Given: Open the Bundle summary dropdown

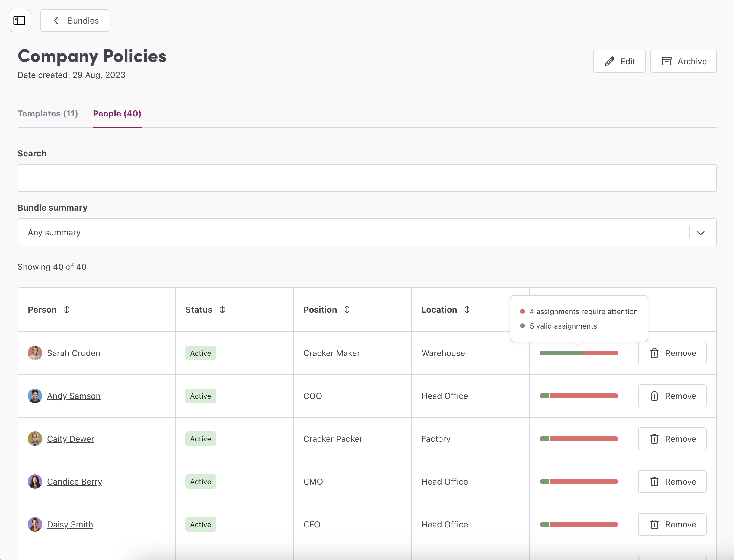Looking at the screenshot, I should pos(367,232).
